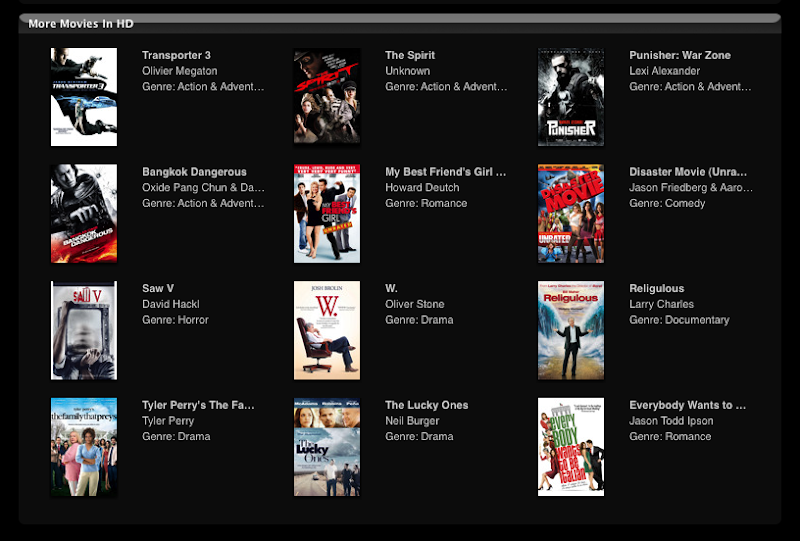Click the More Movies In HD header
The image size is (800, 541).
click(81, 23)
